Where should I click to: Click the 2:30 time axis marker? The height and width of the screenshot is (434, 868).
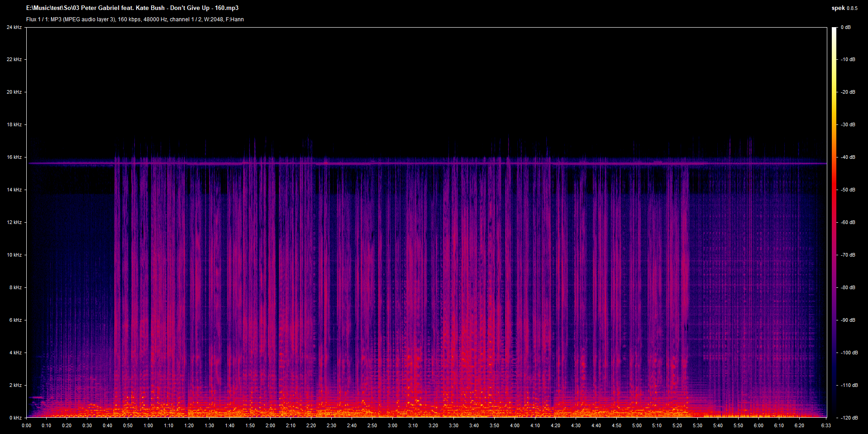point(331,425)
